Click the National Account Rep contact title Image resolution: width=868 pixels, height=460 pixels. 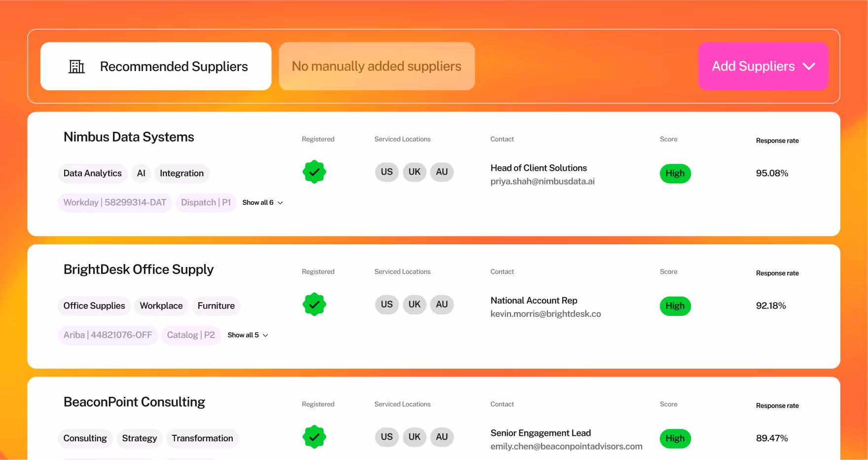534,301
